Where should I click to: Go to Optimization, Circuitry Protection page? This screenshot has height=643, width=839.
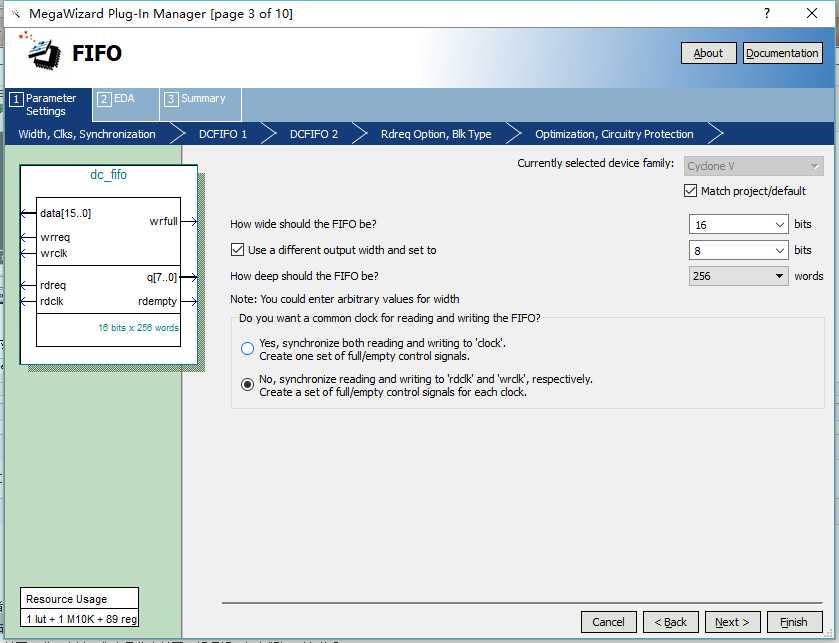coord(614,134)
